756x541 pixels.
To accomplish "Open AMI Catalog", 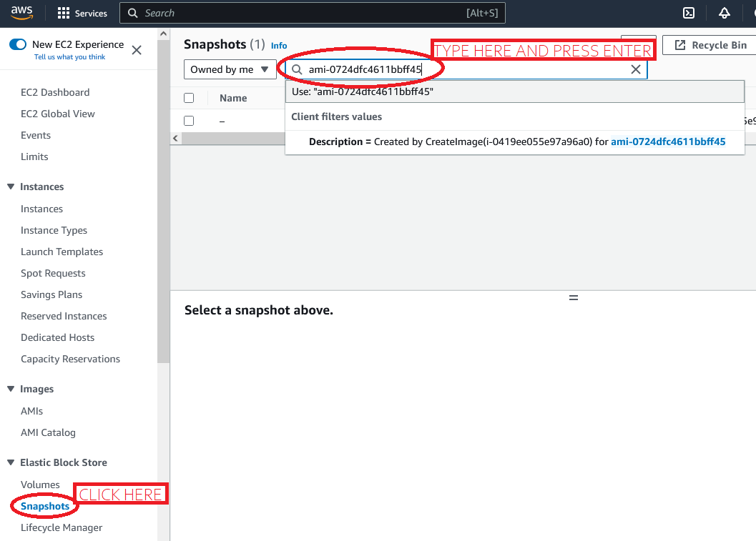I will tap(48, 432).
